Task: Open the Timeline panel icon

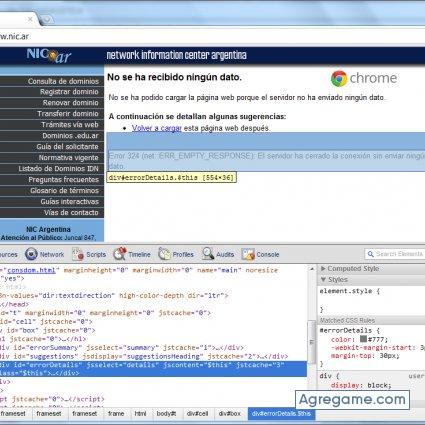Action: tap(120, 254)
